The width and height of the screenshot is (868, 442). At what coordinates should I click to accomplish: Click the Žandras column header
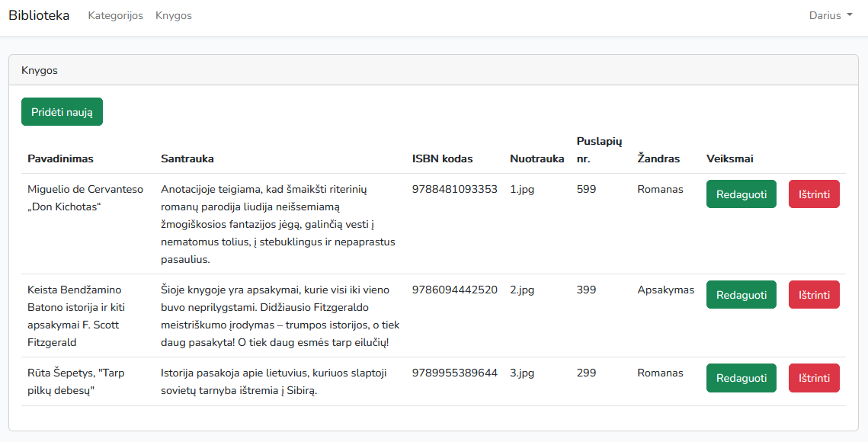[660, 159]
